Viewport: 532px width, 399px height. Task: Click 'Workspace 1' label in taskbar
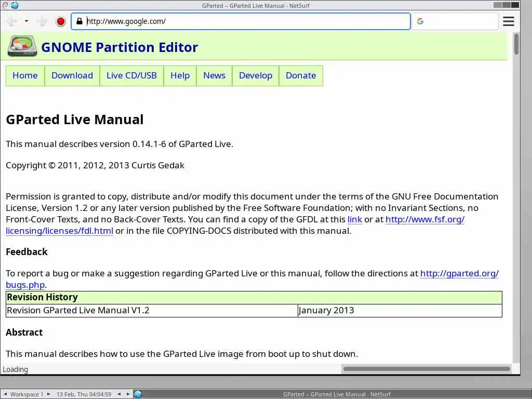click(x=27, y=394)
